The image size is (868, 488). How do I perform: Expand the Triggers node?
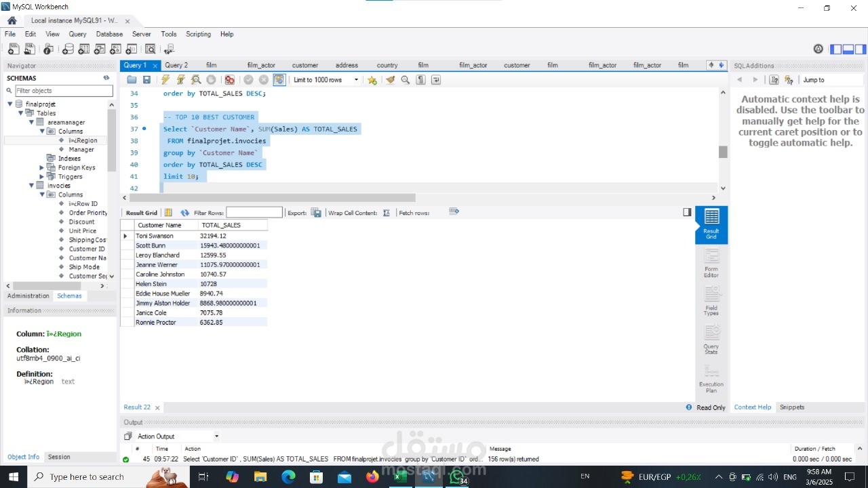[x=41, y=177]
